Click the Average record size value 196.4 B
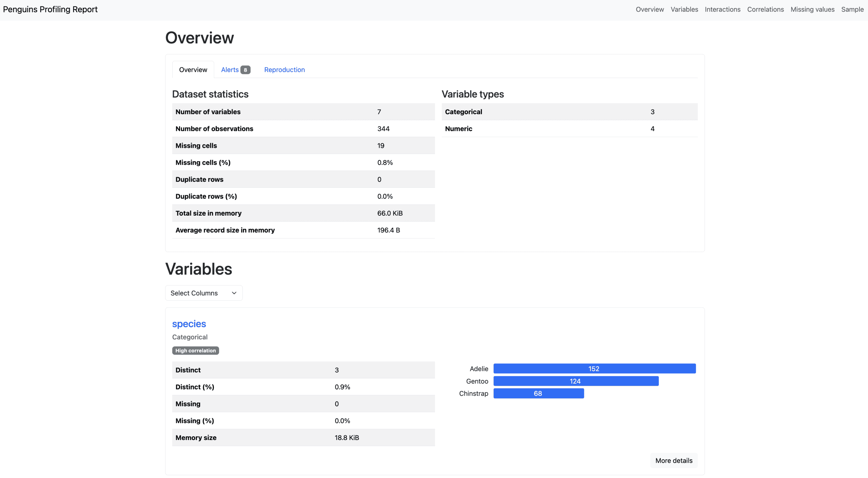Screen dimensions: 868x478 [389, 230]
